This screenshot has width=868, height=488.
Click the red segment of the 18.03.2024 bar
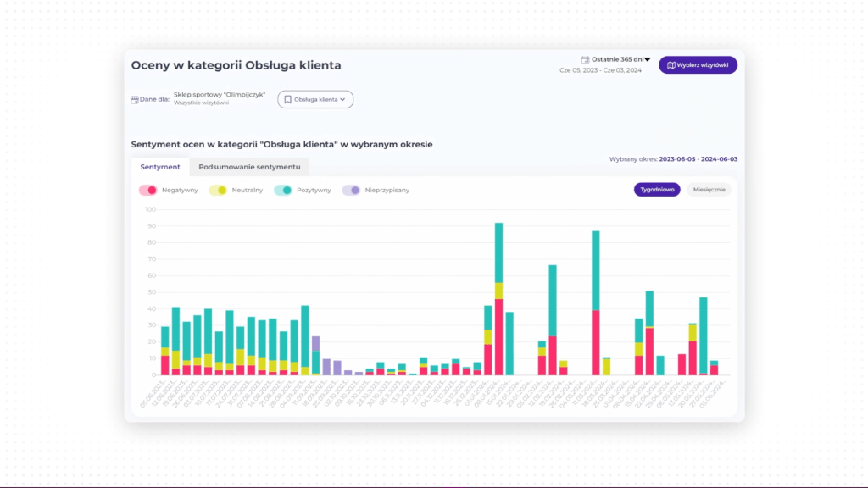(596, 343)
